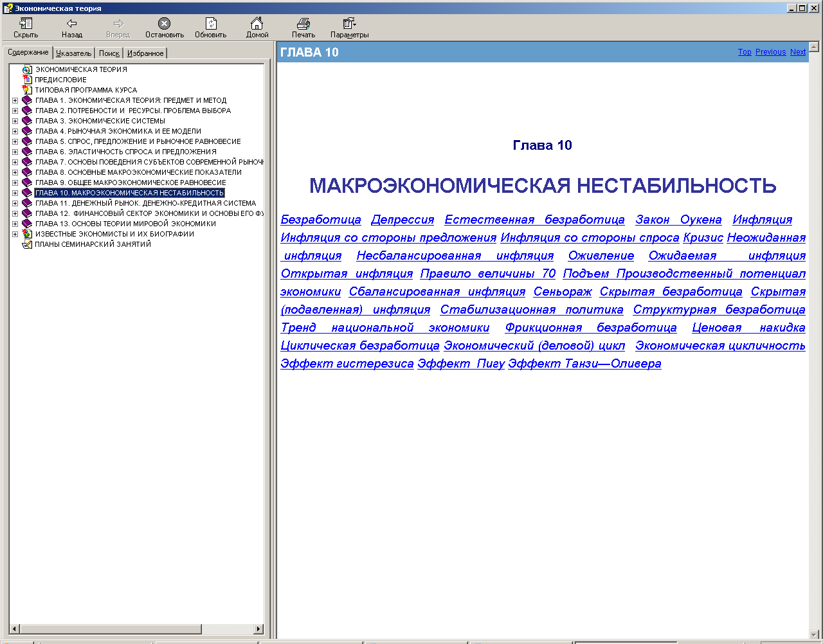This screenshot has width=823, height=644.
Task: Click the ЭКОНОМИЧЕСКАЯ ТЕОРИЯ globe page icon
Action: click(27, 69)
